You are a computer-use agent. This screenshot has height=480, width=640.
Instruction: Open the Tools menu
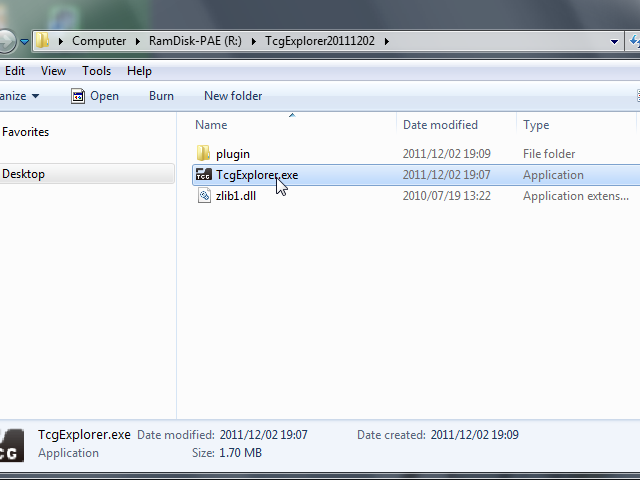pos(96,71)
